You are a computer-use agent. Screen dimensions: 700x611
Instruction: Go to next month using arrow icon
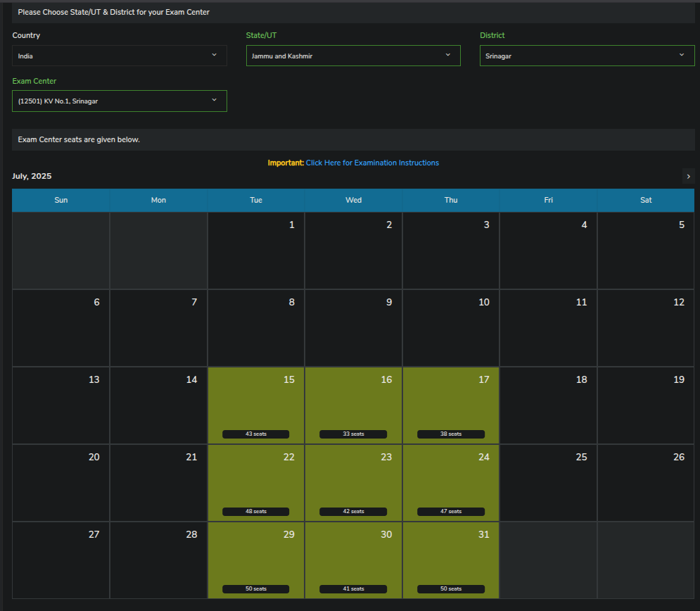pyautogui.click(x=689, y=177)
